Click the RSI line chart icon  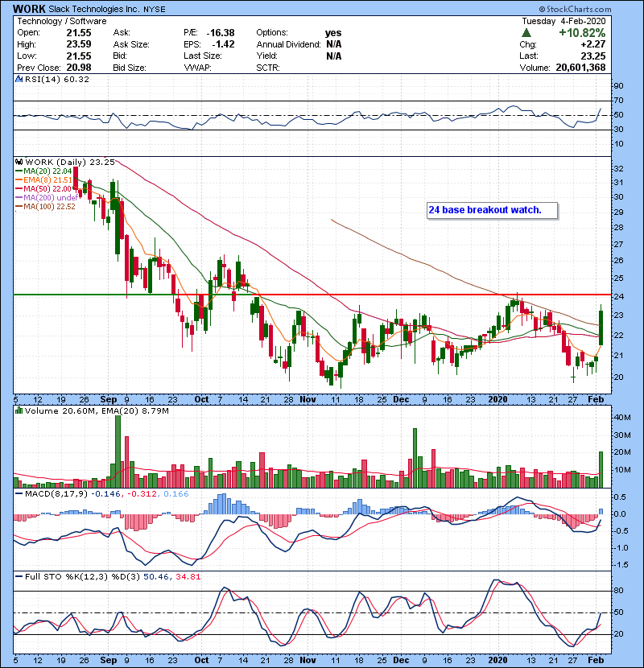click(19, 79)
